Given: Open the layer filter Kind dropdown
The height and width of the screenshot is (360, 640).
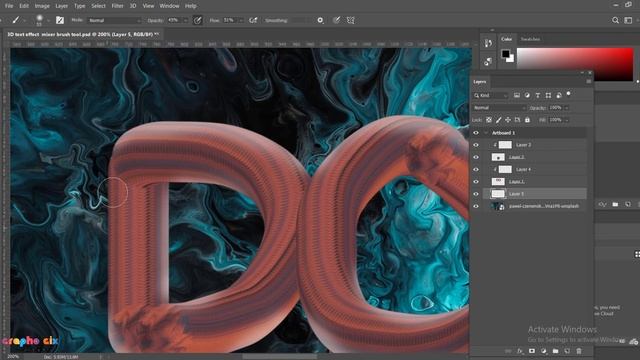Looking at the screenshot, I should click(491, 95).
